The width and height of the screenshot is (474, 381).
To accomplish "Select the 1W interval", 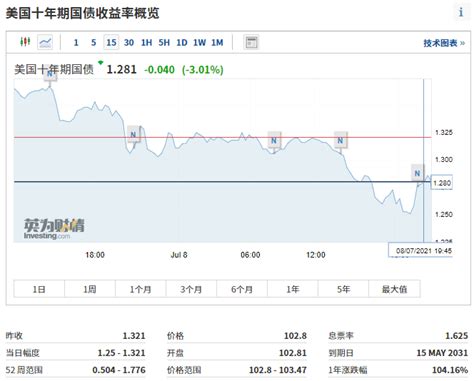I will (x=199, y=43).
